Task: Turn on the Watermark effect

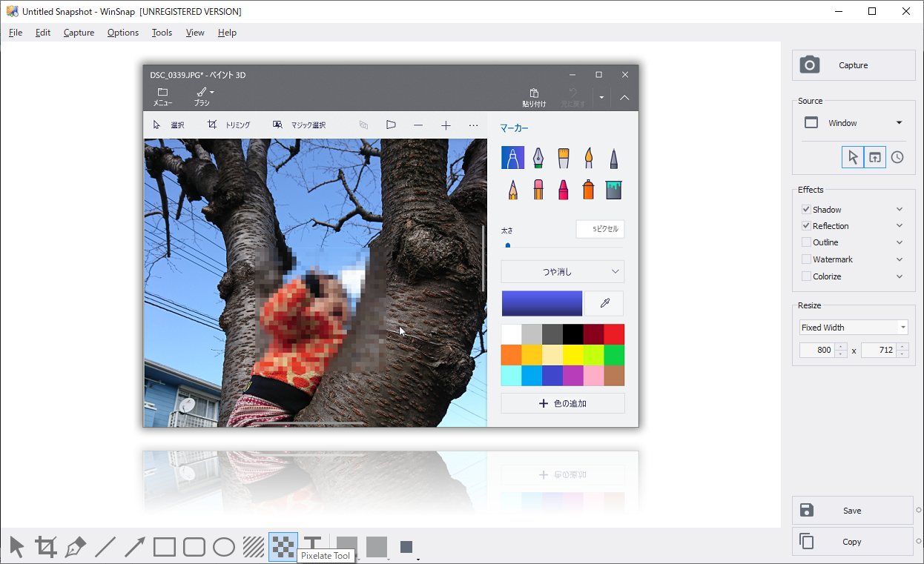Action: point(807,259)
